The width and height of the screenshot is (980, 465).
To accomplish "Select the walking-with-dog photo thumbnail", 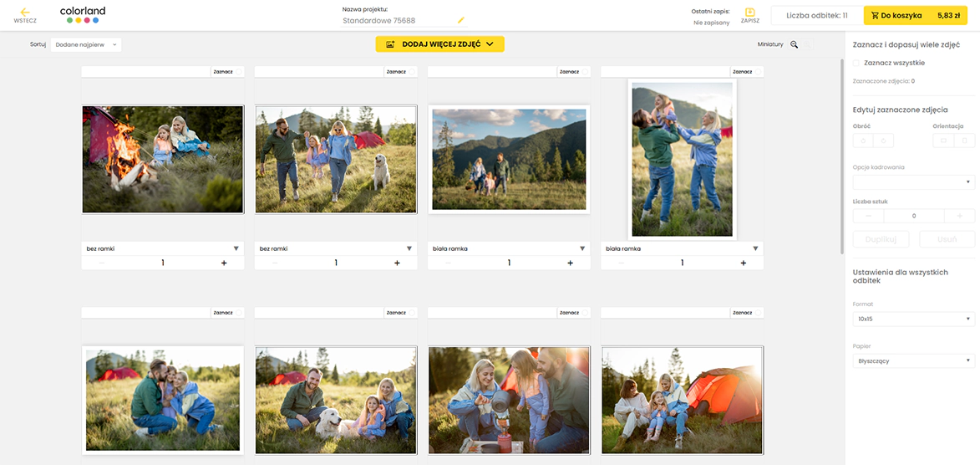I will (336, 160).
